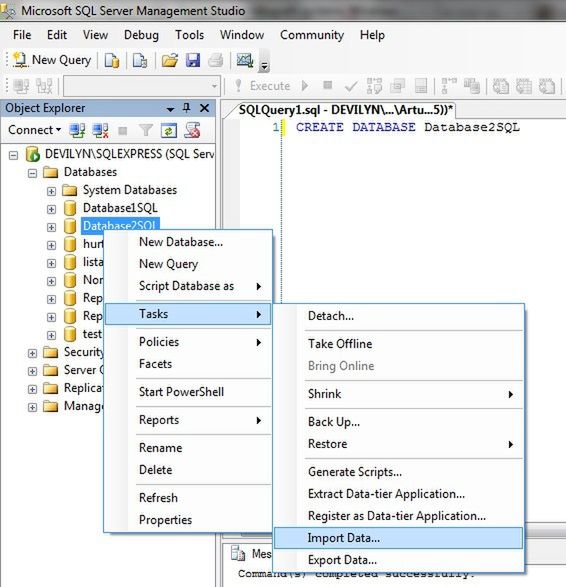
Task: Open the Edit menu
Action: 57,35
